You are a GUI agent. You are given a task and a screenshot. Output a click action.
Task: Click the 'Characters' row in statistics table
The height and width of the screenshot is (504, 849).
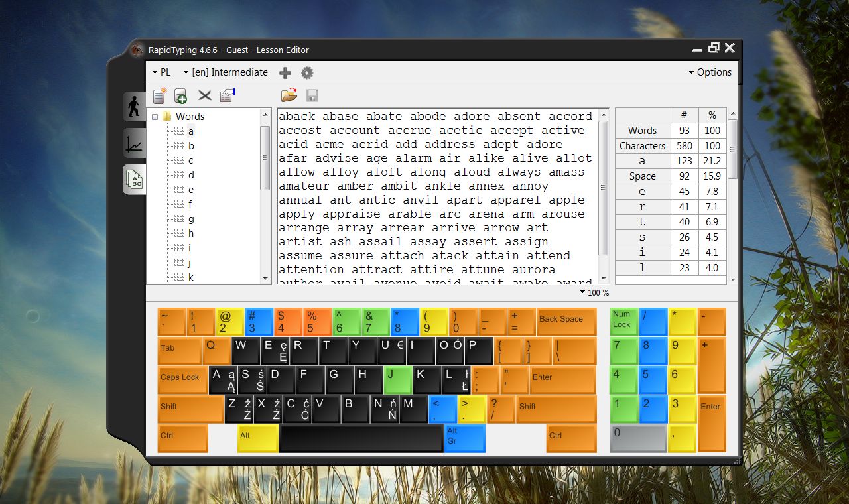pyautogui.click(x=671, y=146)
